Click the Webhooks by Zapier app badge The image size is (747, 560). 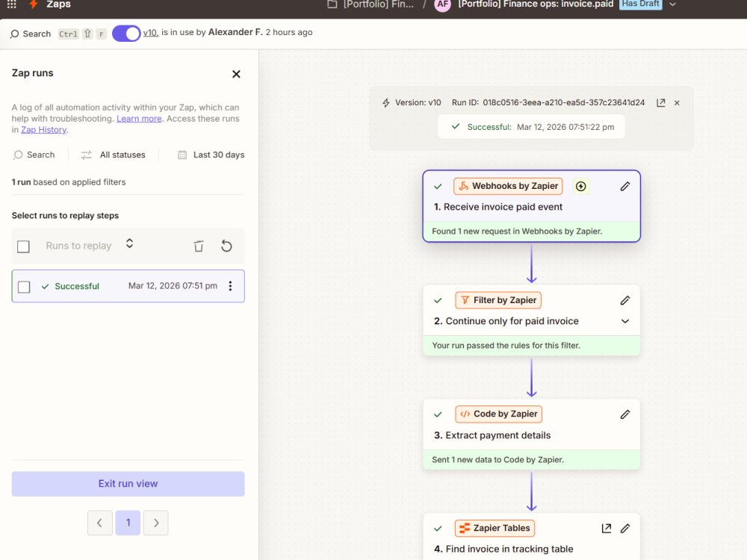click(508, 186)
